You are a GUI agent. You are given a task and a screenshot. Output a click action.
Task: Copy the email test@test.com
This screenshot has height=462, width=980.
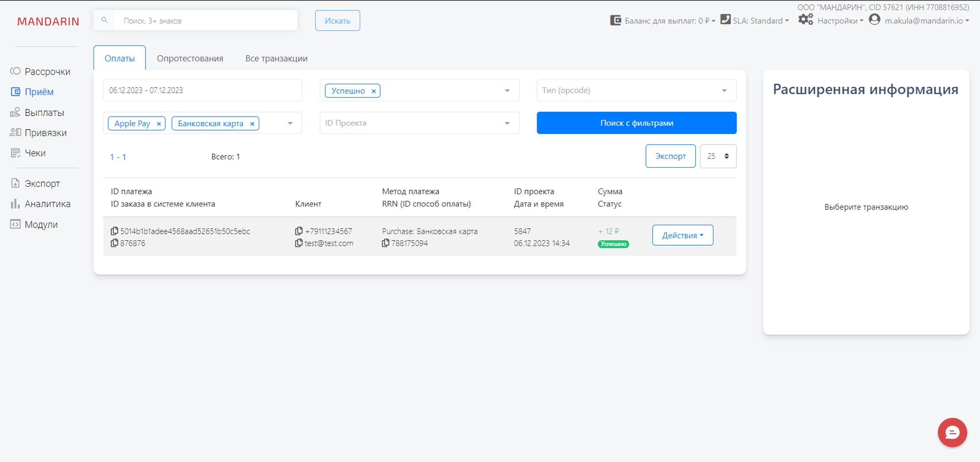click(x=298, y=243)
